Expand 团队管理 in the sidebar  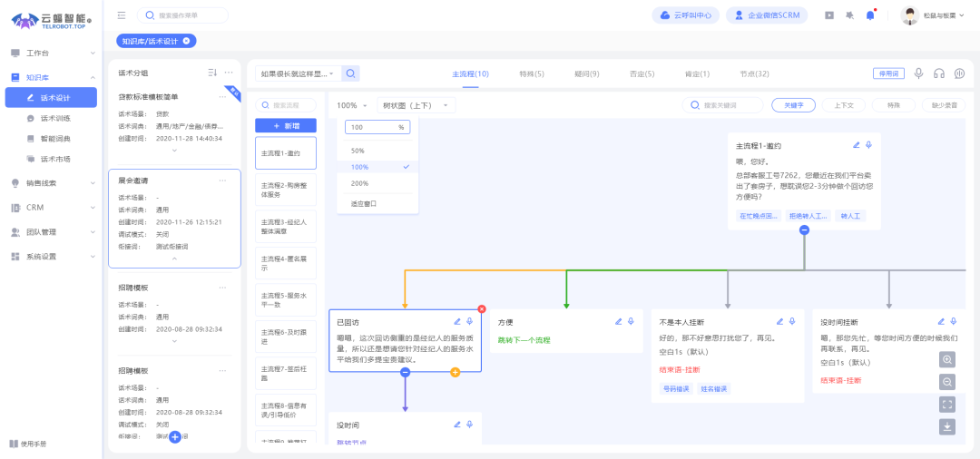click(x=51, y=231)
